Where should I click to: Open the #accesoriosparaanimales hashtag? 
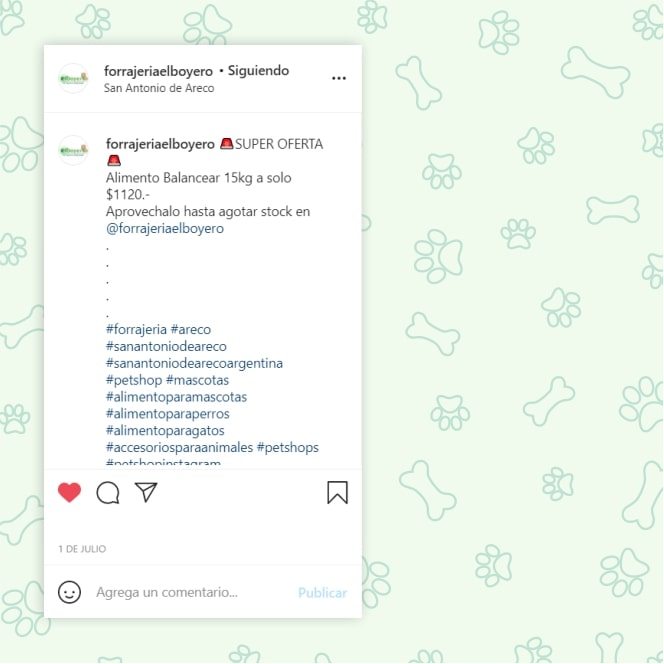pyautogui.click(x=180, y=447)
